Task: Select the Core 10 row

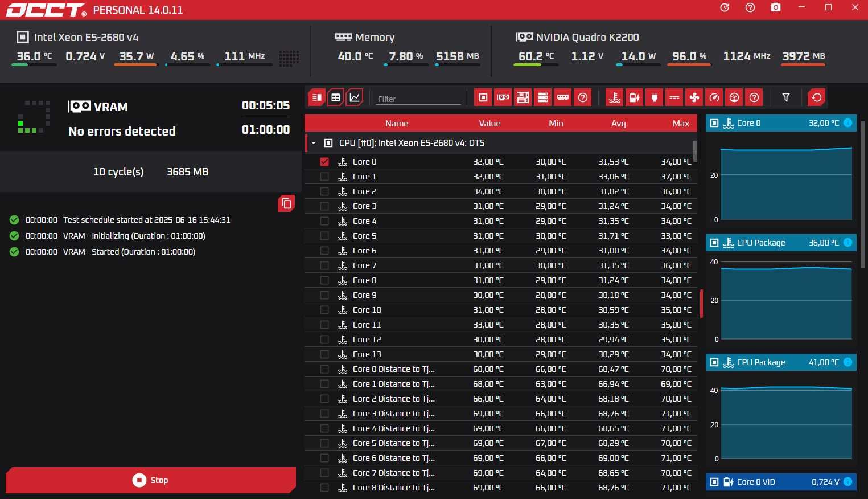Action: coord(501,310)
